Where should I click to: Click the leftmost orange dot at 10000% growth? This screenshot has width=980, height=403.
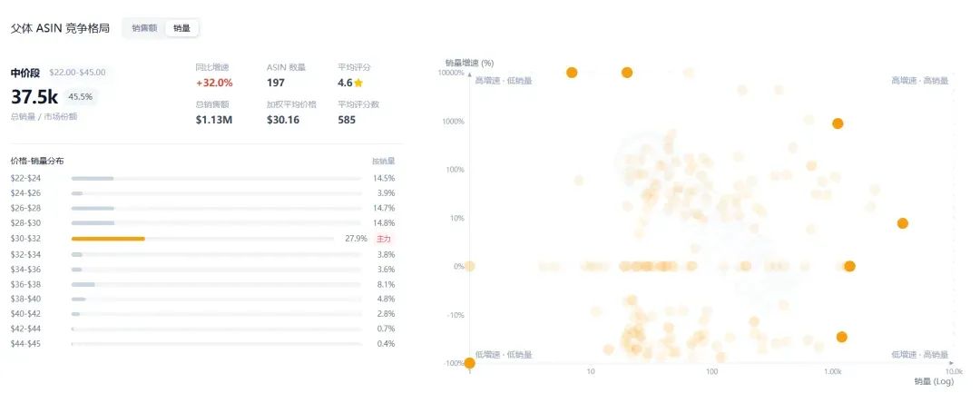572,73
